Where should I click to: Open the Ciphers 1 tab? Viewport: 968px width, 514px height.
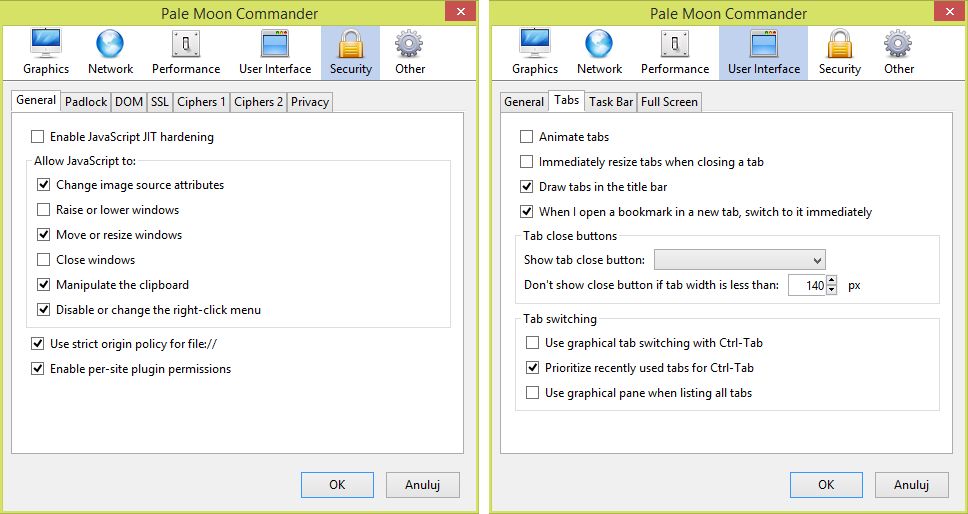tap(201, 102)
